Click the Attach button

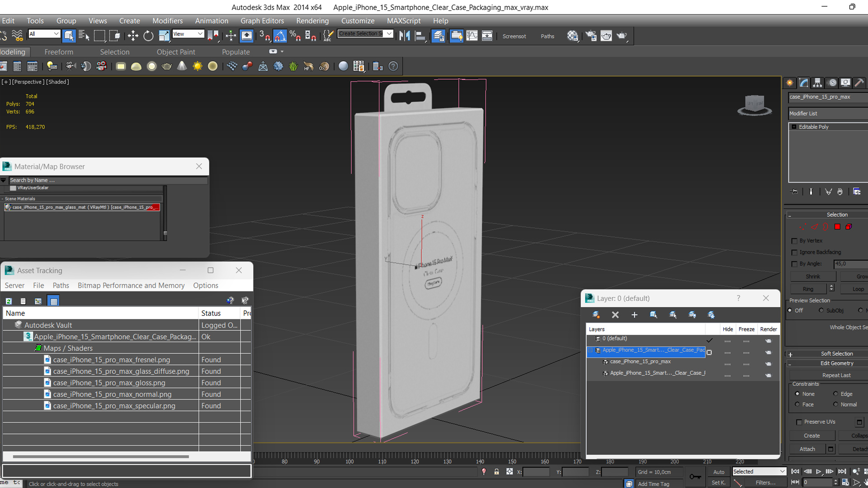click(807, 449)
